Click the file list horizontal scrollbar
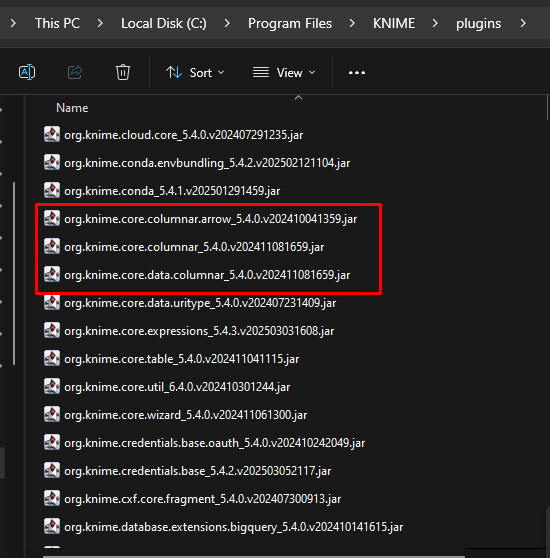 point(254,557)
